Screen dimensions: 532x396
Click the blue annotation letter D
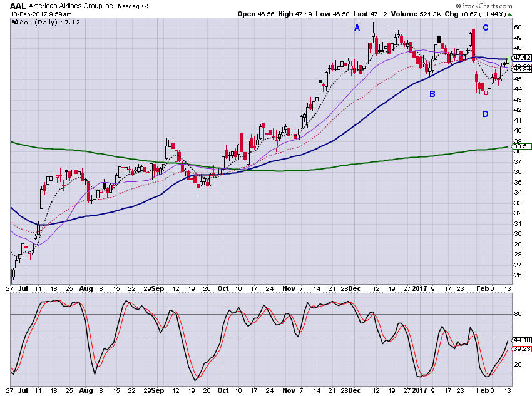(486, 114)
